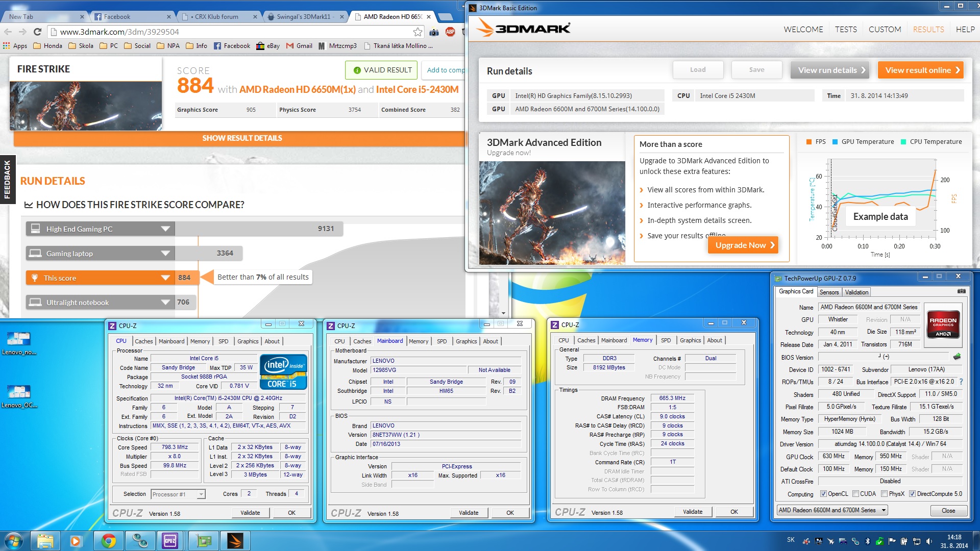Open the Gmail bookmark
Viewport: 980px width, 551px height.
click(299, 45)
